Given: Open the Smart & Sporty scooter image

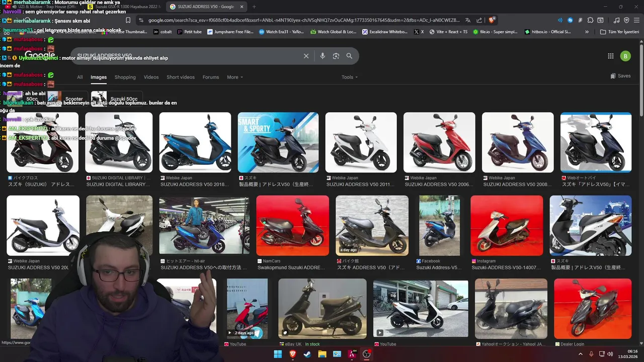Looking at the screenshot, I should pyautogui.click(x=278, y=143).
